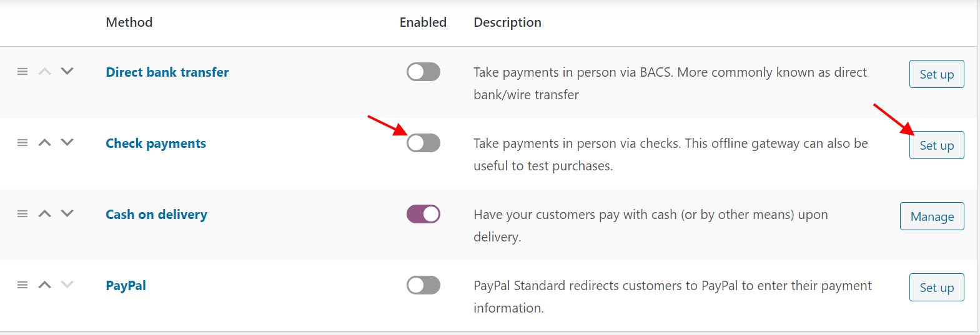This screenshot has height=335, width=980.
Task: Open the Check payments method link
Action: point(156,143)
